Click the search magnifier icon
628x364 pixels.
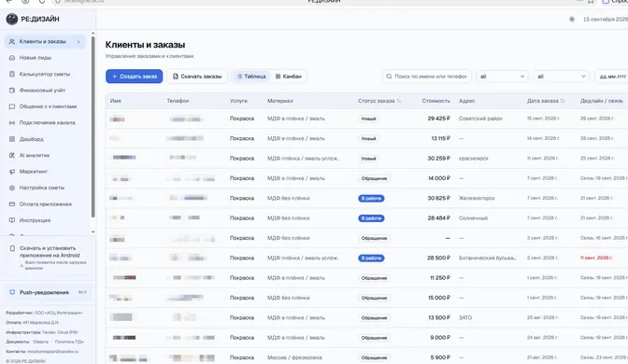click(x=389, y=76)
